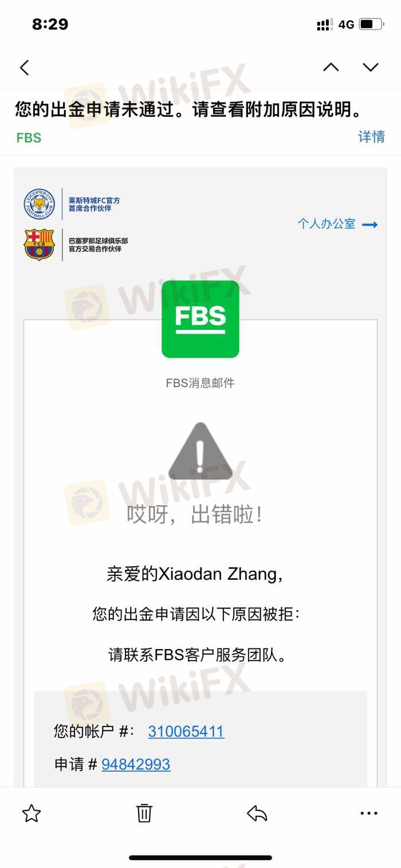Viewport: 401px width, 868px height.
Task: Tap the back arrow to leave email
Action: [x=24, y=68]
